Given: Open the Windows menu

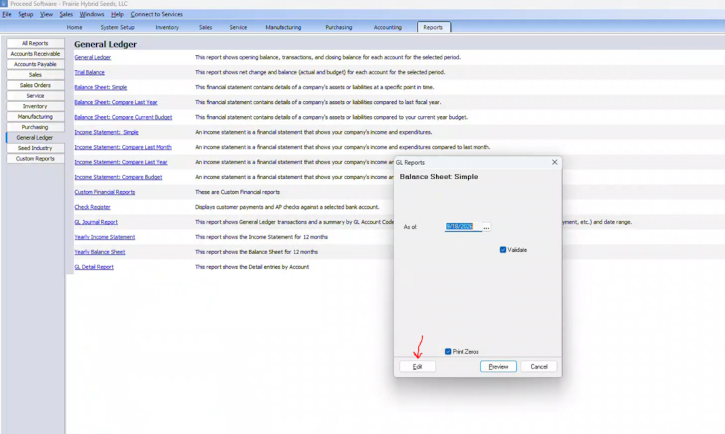Looking at the screenshot, I should (92, 14).
